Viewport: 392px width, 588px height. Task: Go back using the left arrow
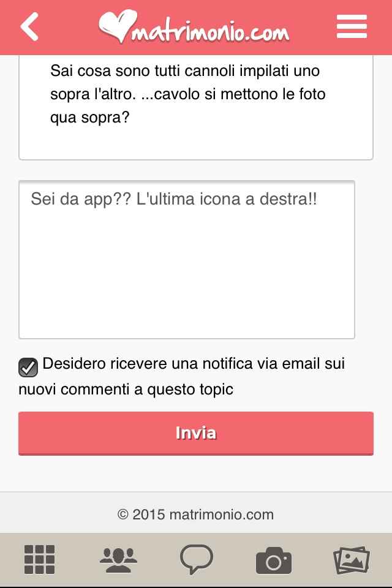click(x=29, y=27)
